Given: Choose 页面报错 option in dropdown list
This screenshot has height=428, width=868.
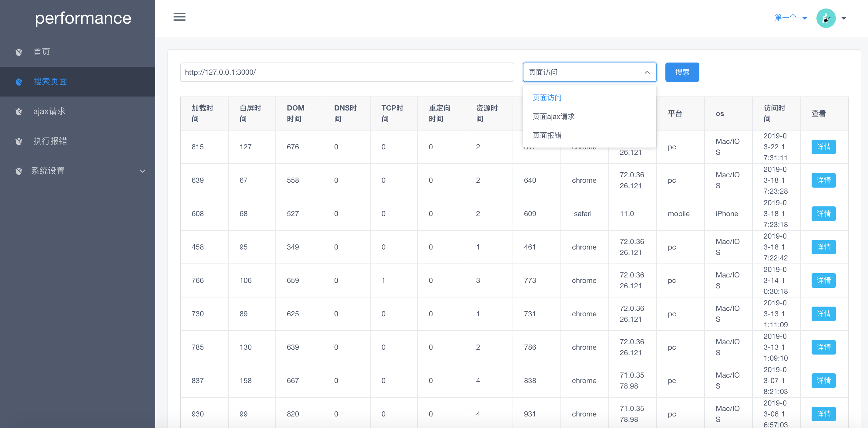Looking at the screenshot, I should point(589,135).
